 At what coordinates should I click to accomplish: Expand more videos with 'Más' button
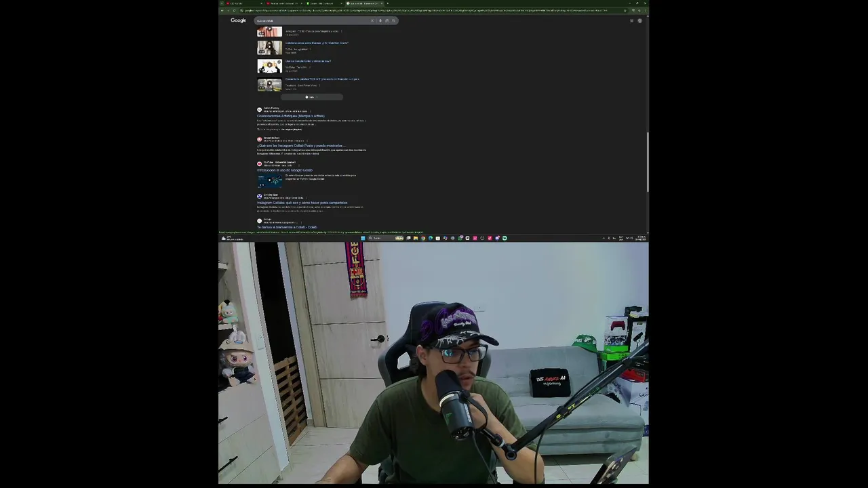click(312, 97)
